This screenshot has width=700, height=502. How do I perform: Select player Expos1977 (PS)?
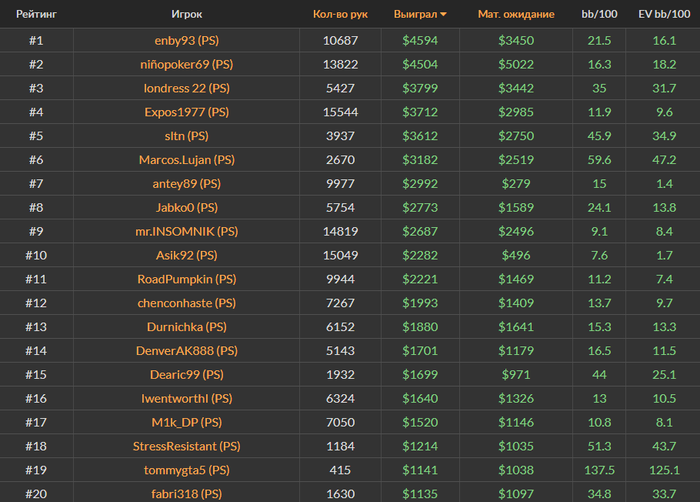[x=187, y=112]
